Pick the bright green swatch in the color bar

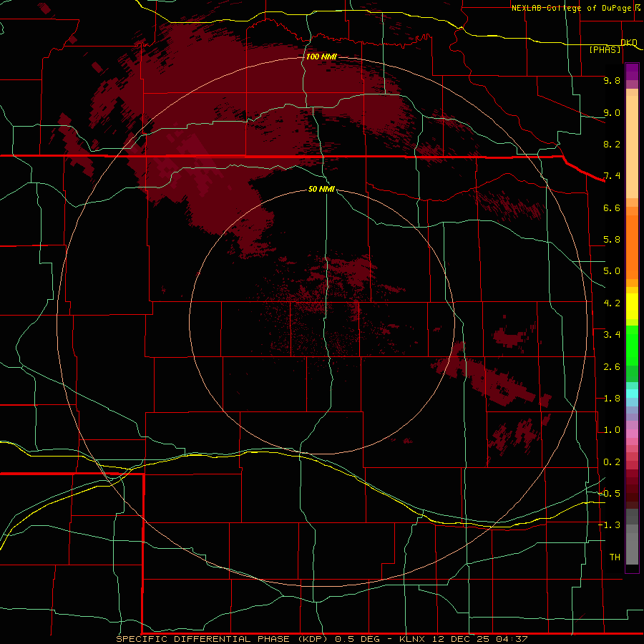tap(632, 349)
